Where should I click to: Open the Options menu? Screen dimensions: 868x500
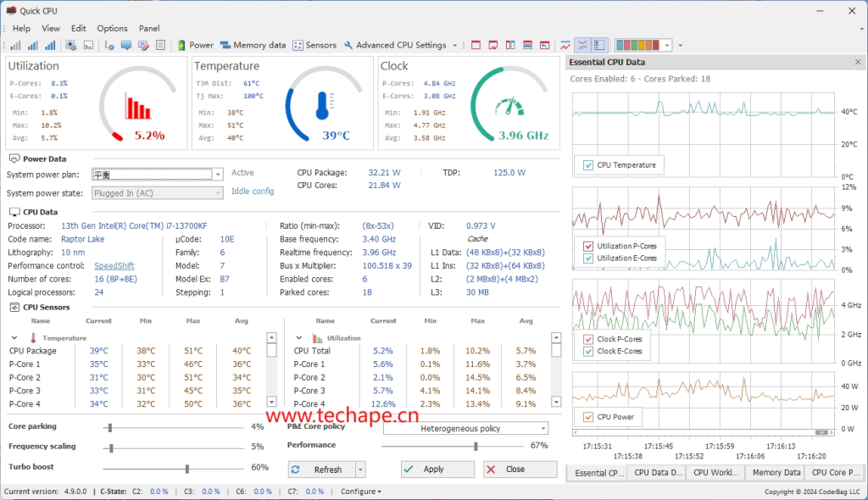(x=112, y=28)
